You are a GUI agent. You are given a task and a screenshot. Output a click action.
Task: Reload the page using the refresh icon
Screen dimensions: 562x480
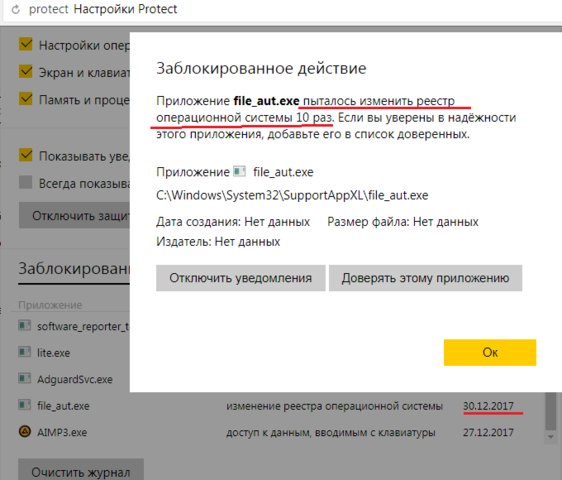tap(16, 9)
